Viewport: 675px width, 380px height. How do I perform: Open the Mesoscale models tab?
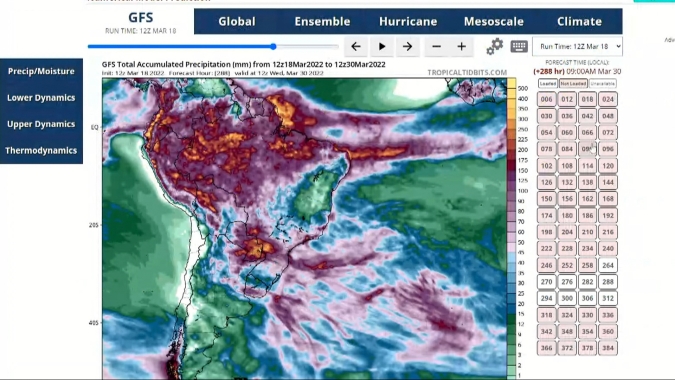coord(494,22)
